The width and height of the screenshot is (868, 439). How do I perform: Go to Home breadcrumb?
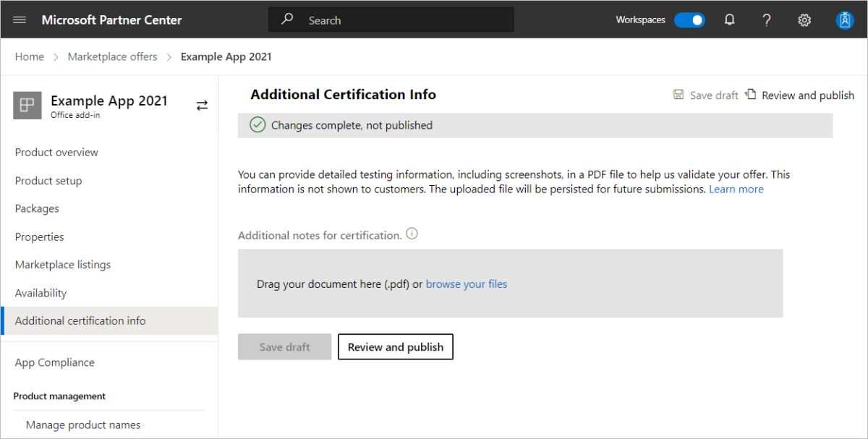(30, 56)
